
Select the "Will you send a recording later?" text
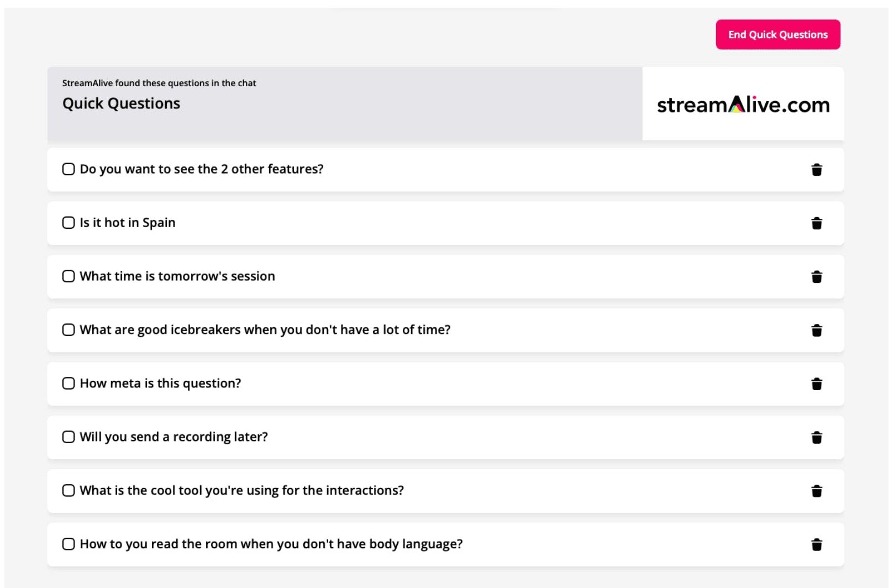[x=173, y=437]
